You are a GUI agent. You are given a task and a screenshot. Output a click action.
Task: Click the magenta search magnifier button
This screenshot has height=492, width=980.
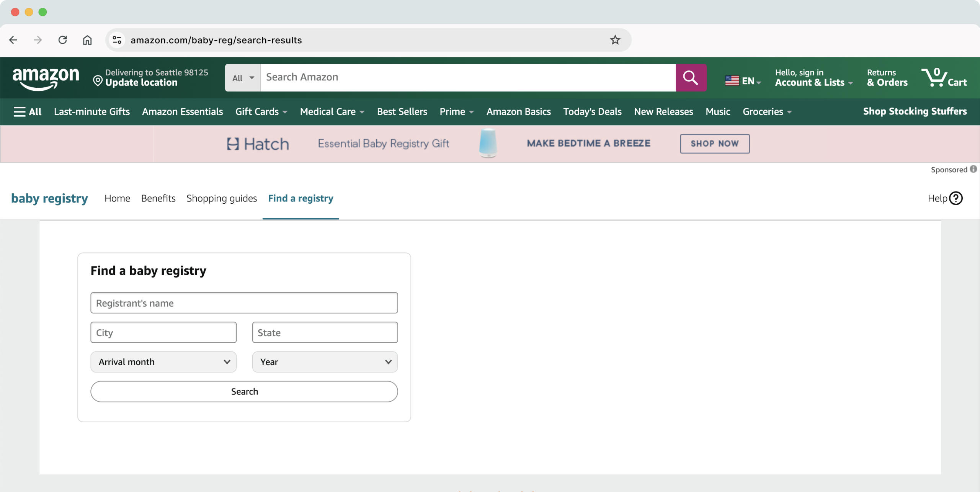[x=691, y=78]
